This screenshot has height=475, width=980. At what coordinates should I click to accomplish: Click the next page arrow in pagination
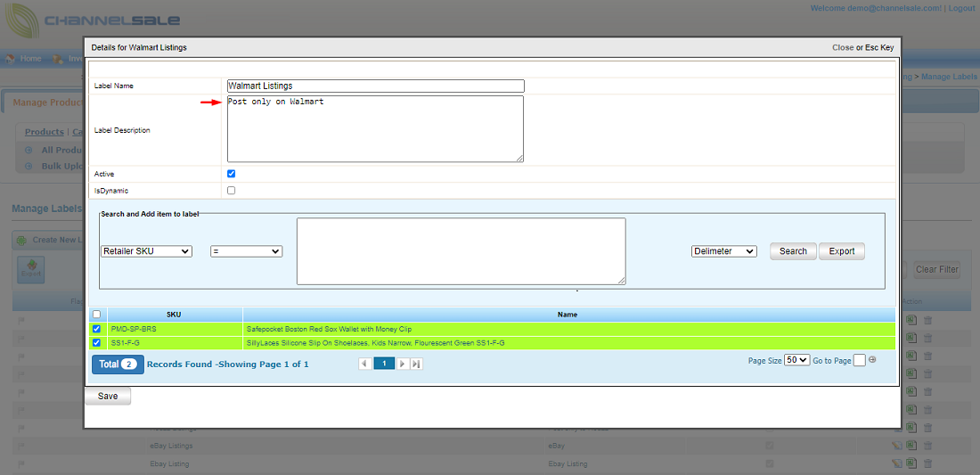coord(403,364)
